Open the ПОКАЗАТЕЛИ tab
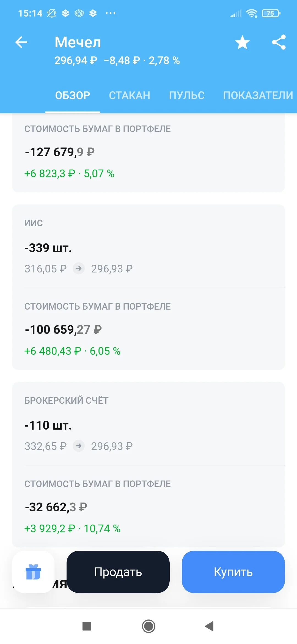The width and height of the screenshot is (297, 644). pos(258,95)
